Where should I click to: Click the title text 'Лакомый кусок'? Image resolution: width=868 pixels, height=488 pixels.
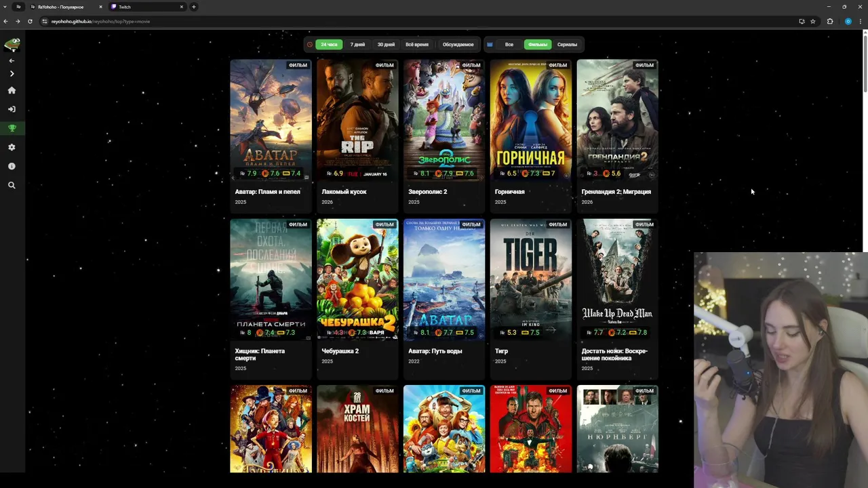(344, 192)
